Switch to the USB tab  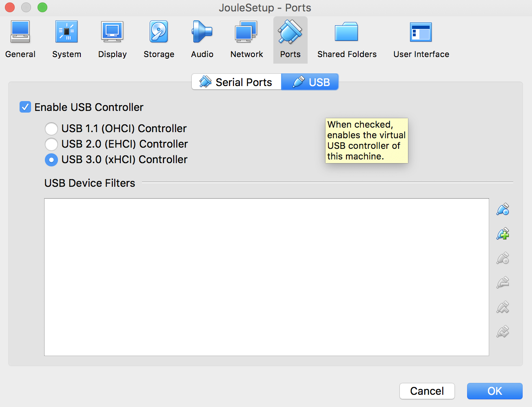click(x=310, y=82)
